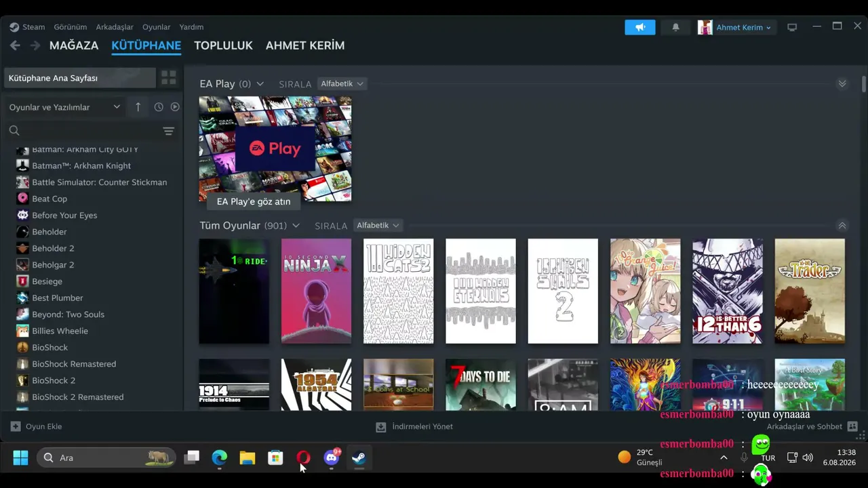Open the Windows Start menu
Viewport: 868px width, 488px height.
point(21,457)
